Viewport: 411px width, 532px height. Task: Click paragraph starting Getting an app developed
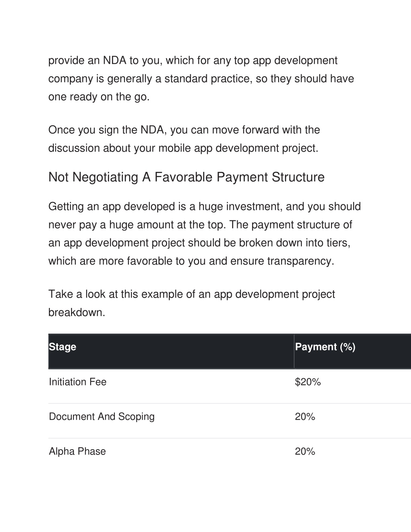point(205,234)
